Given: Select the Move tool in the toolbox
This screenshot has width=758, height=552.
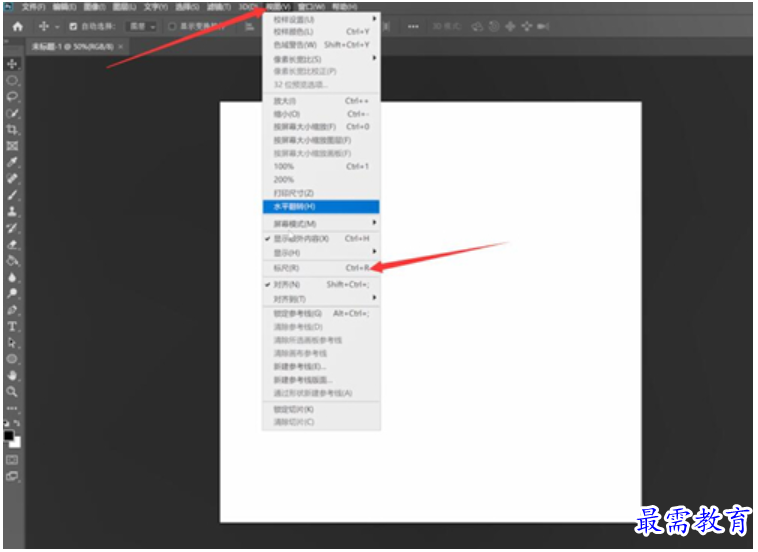Looking at the screenshot, I should point(12,64).
